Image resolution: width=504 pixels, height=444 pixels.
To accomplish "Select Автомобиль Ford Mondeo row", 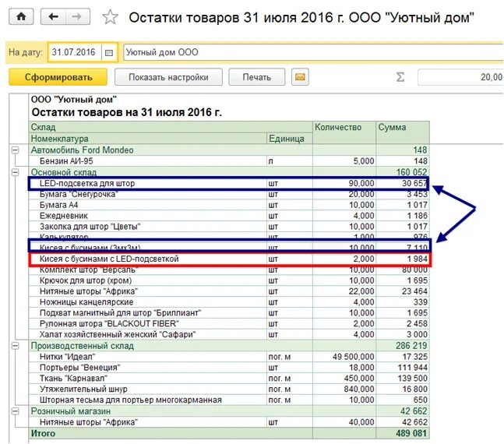I will [229, 150].
